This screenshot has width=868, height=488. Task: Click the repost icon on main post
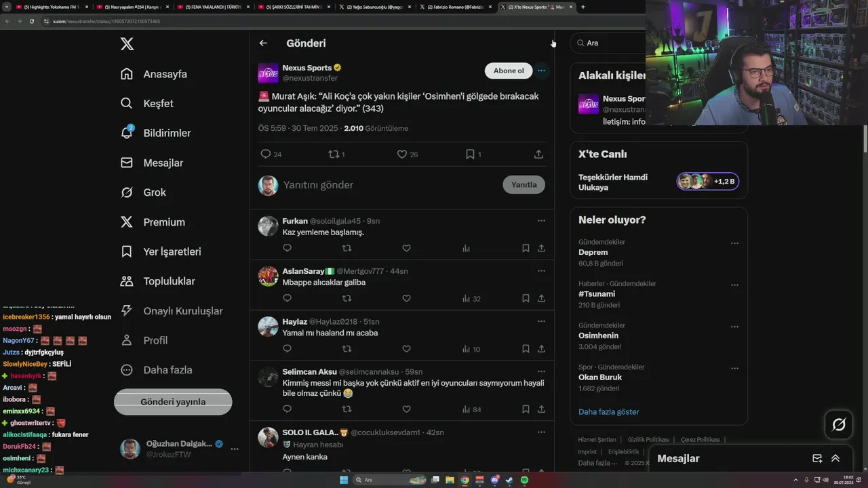point(333,155)
